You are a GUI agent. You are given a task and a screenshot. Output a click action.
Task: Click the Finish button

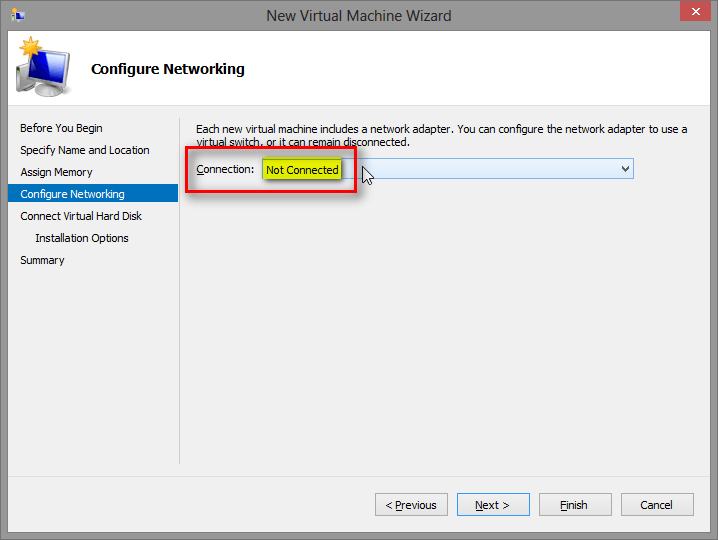coord(574,505)
